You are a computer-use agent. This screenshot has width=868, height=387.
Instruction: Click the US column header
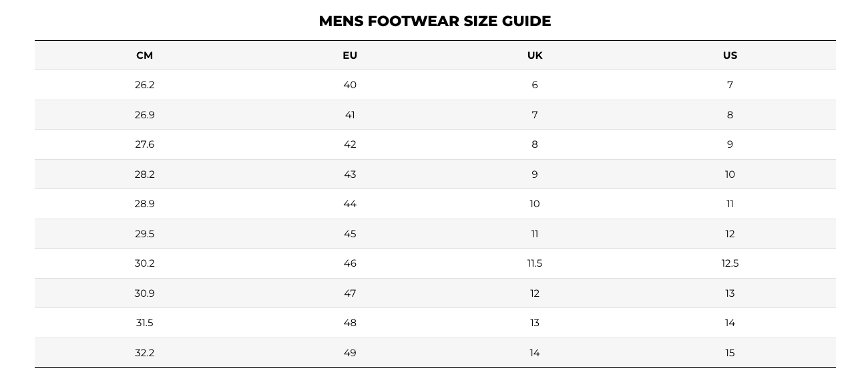730,55
